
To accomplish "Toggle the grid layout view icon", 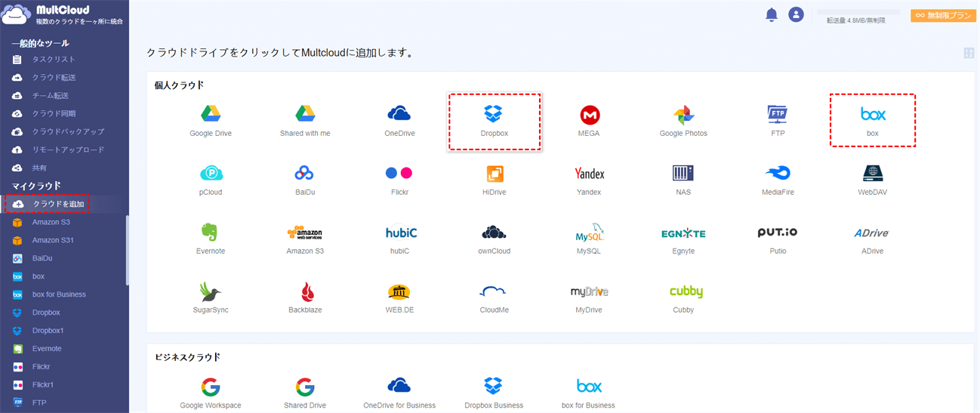I will click(969, 53).
